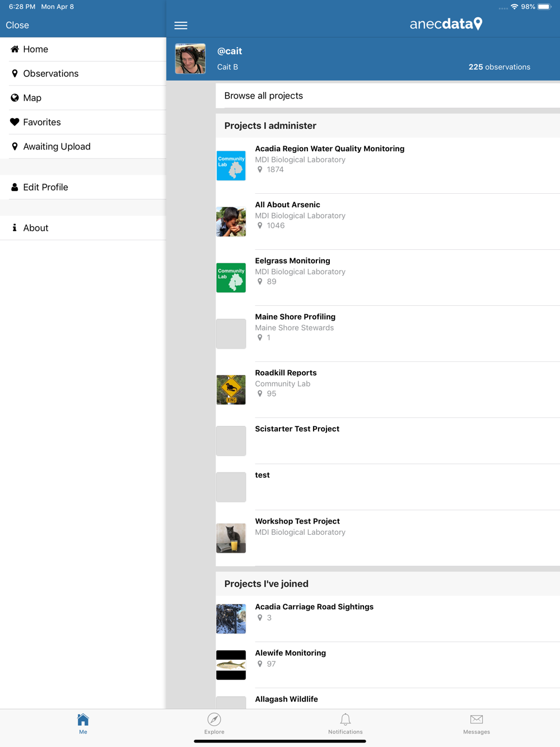Open Acadia Region Water Quality Monitoring project
The width and height of the screenshot is (560, 747).
388,166
